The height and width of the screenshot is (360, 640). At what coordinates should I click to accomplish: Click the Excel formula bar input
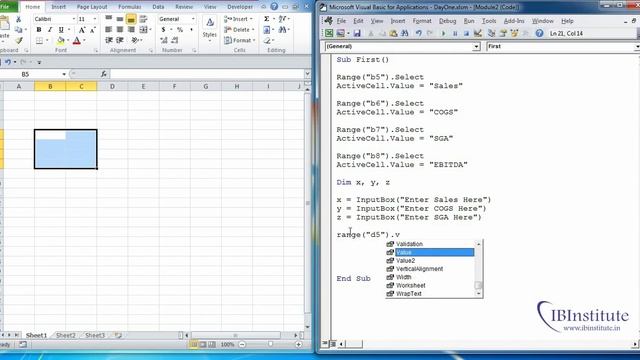207,74
